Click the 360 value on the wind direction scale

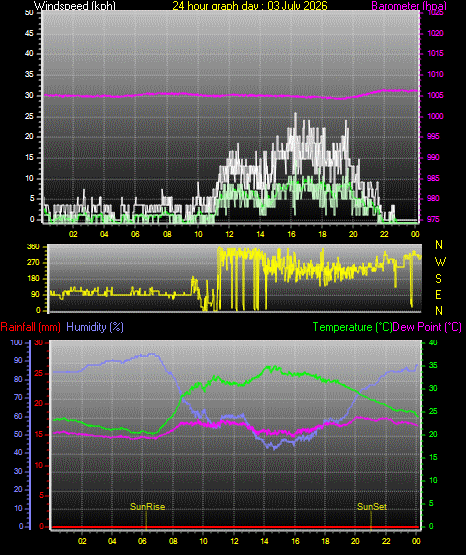[x=34, y=247]
